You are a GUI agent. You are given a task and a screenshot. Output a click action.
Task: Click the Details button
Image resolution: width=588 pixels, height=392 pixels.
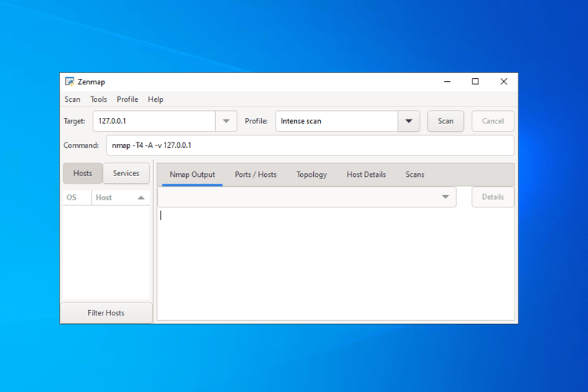click(x=493, y=197)
